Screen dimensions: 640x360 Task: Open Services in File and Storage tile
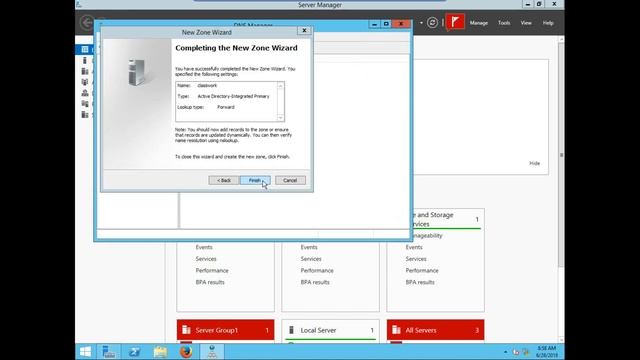click(x=416, y=259)
